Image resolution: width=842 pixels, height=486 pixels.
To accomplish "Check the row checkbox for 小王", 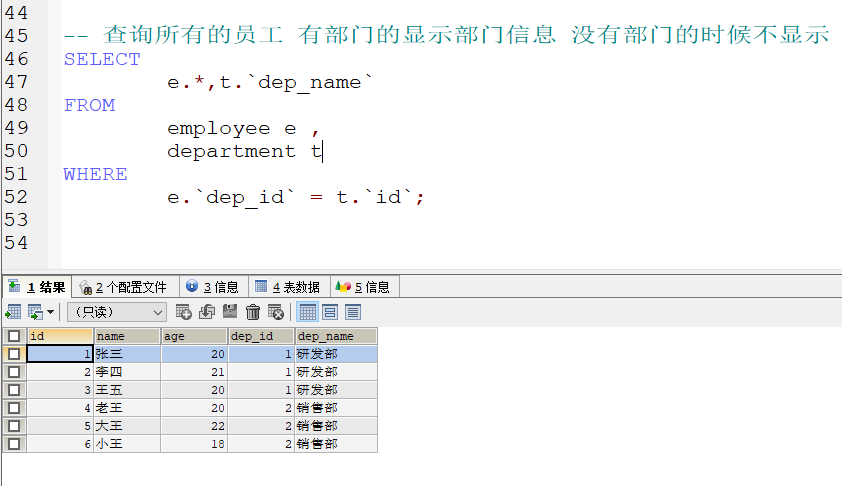I will (14, 444).
